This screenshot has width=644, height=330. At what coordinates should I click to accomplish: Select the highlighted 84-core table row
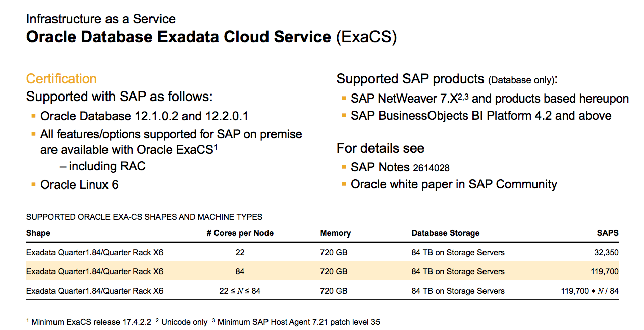322,271
